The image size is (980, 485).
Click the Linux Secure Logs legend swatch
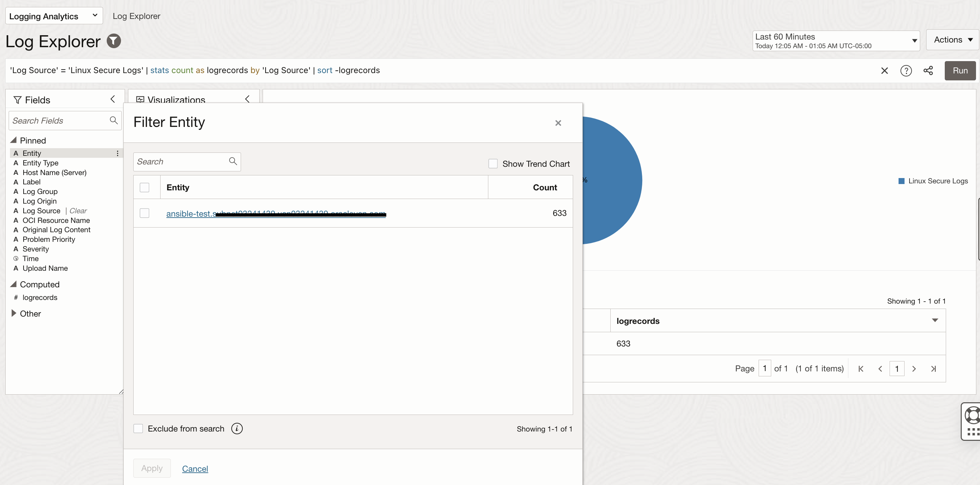point(901,181)
